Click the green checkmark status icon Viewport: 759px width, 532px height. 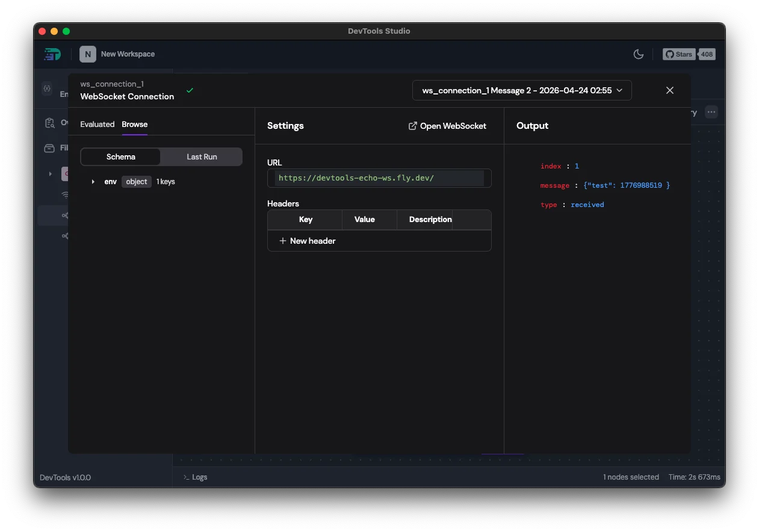pyautogui.click(x=190, y=90)
